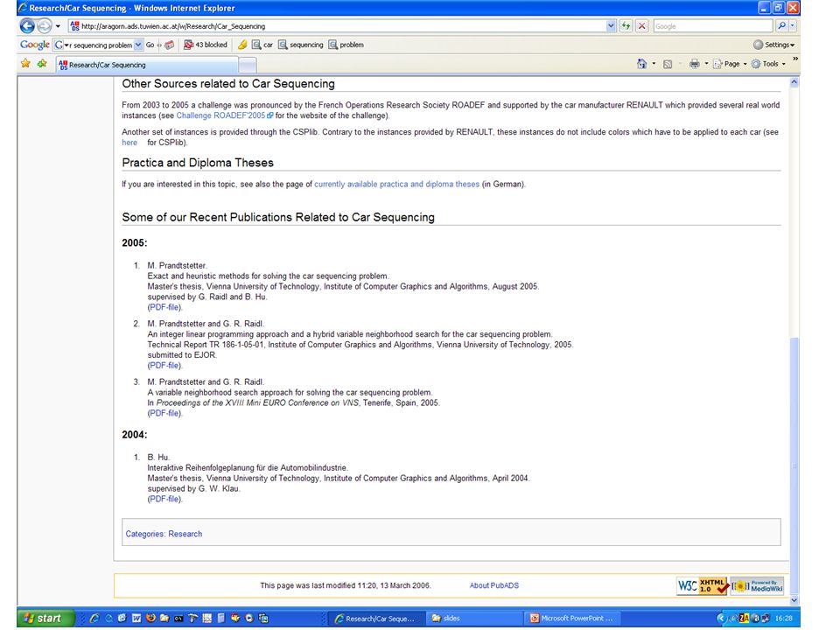Open PDF-file link for the EJOR technical report

[164, 366]
